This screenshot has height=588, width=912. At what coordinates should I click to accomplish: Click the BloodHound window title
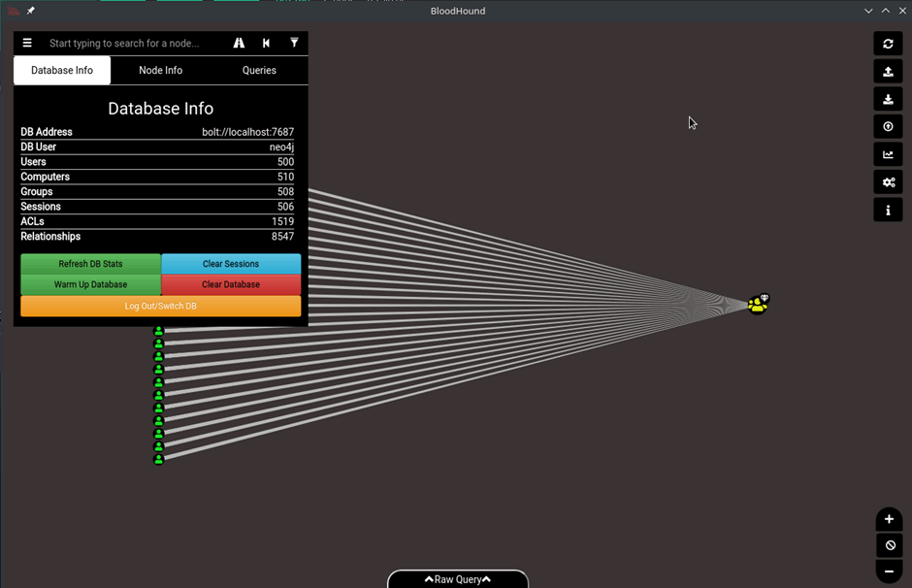(458, 11)
